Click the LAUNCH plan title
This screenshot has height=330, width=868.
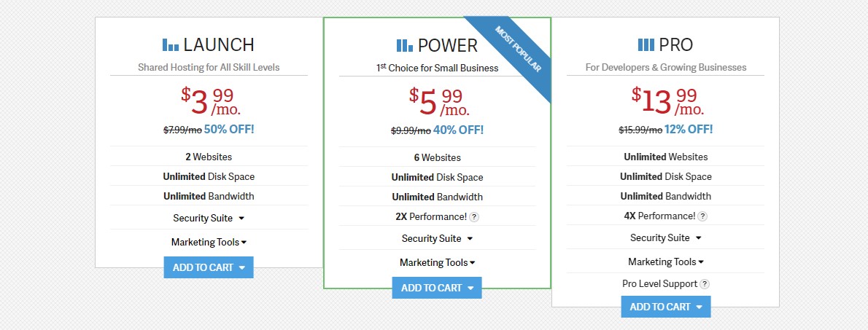click(x=219, y=44)
